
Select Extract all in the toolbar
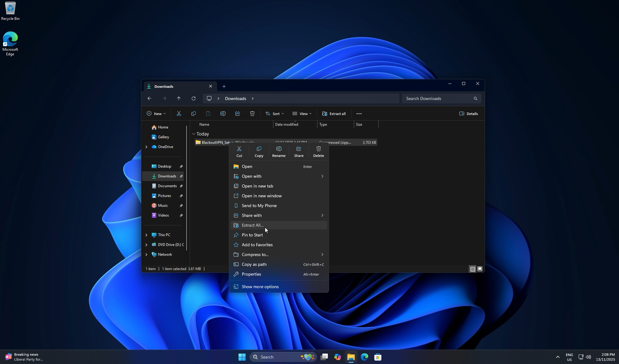click(334, 113)
